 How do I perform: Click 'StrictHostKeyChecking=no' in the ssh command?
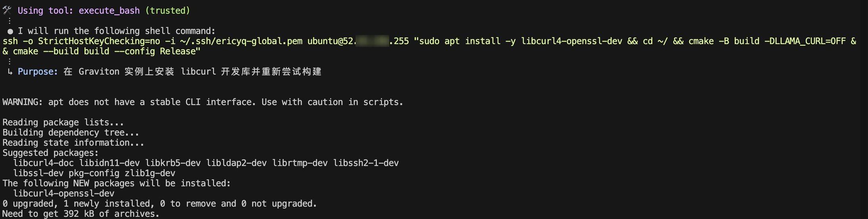[99, 41]
